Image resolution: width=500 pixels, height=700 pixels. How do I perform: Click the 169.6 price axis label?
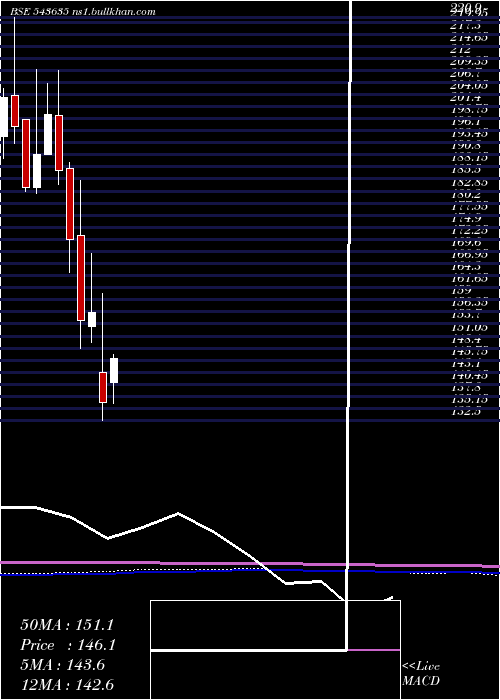click(x=466, y=243)
